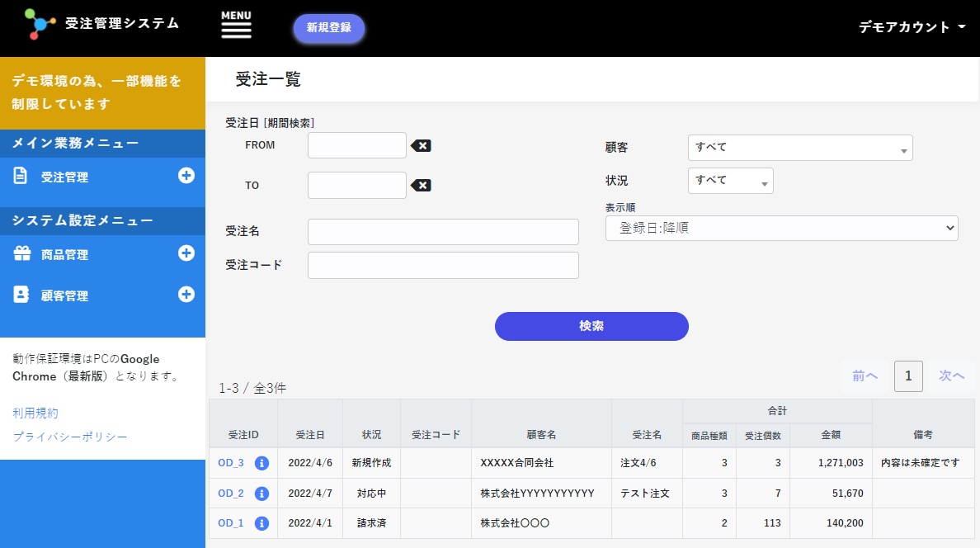Click the 請求済 status cell
Image resolution: width=980 pixels, height=548 pixels.
tap(371, 523)
